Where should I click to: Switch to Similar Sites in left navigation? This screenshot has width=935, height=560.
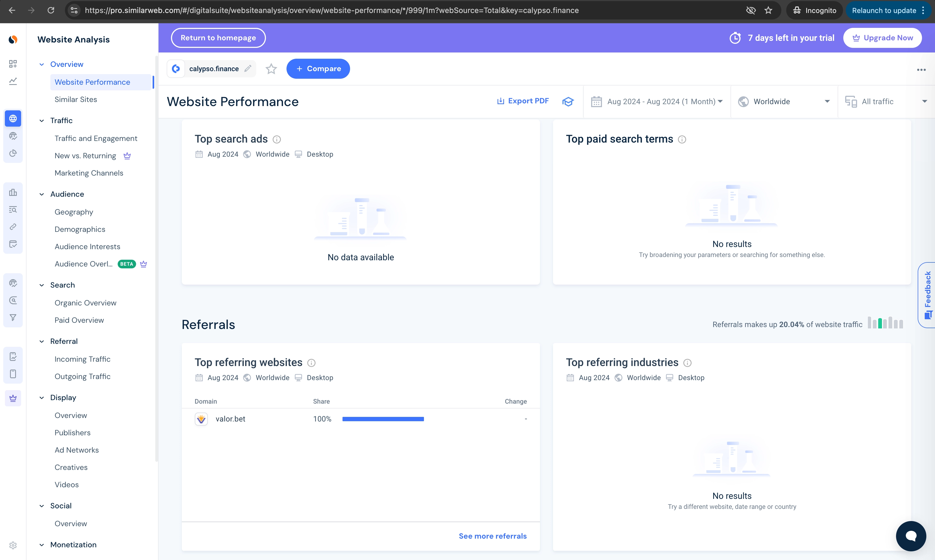tap(75, 99)
